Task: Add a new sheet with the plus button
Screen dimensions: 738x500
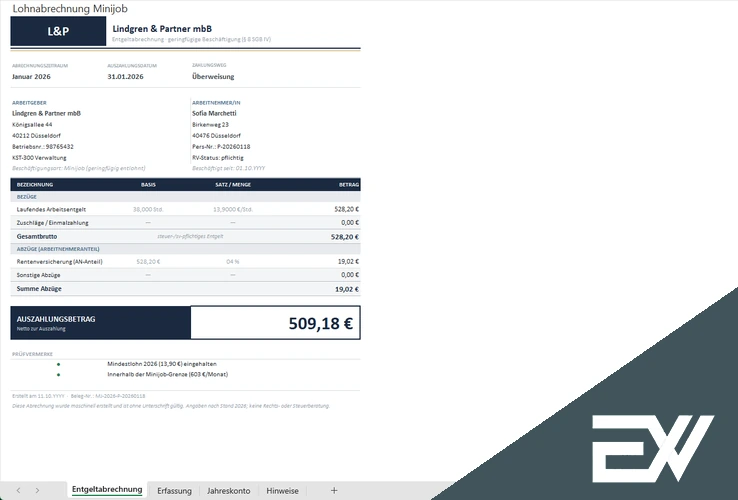Action: [334, 491]
